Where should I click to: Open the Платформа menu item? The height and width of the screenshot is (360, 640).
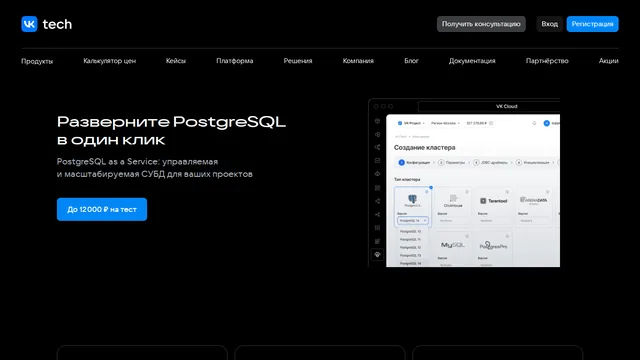(x=235, y=61)
